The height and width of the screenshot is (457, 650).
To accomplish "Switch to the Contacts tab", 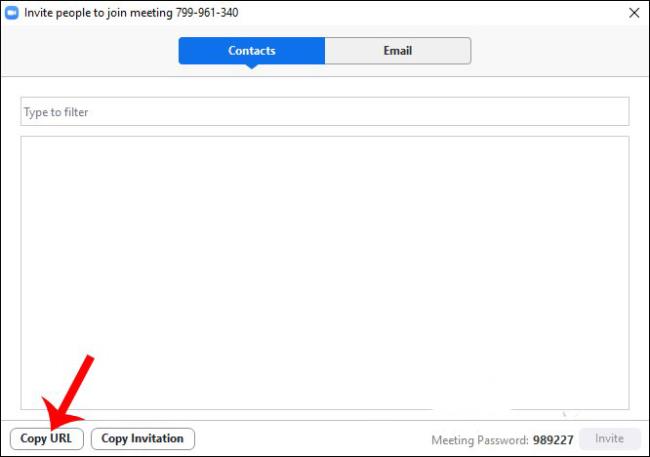I will 252,51.
